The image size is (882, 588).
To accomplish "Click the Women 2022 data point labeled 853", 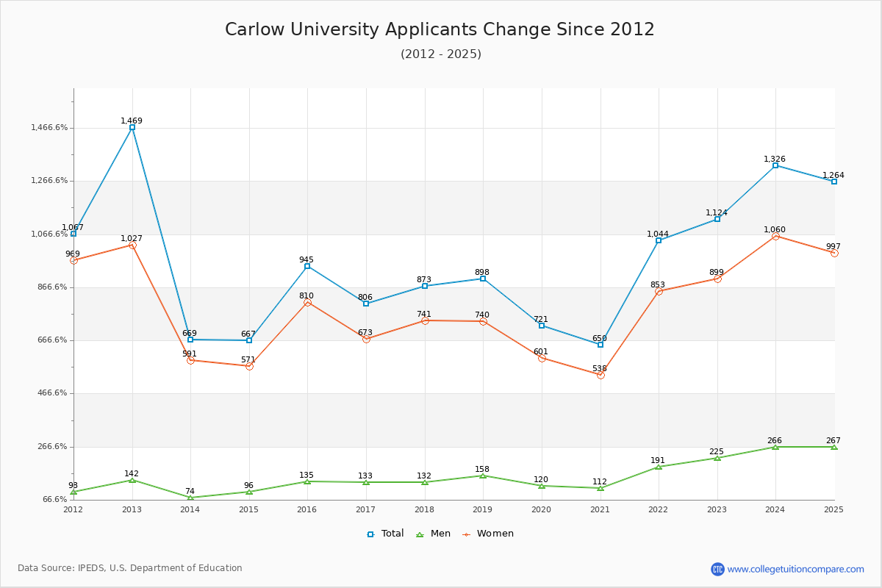I will (x=659, y=291).
